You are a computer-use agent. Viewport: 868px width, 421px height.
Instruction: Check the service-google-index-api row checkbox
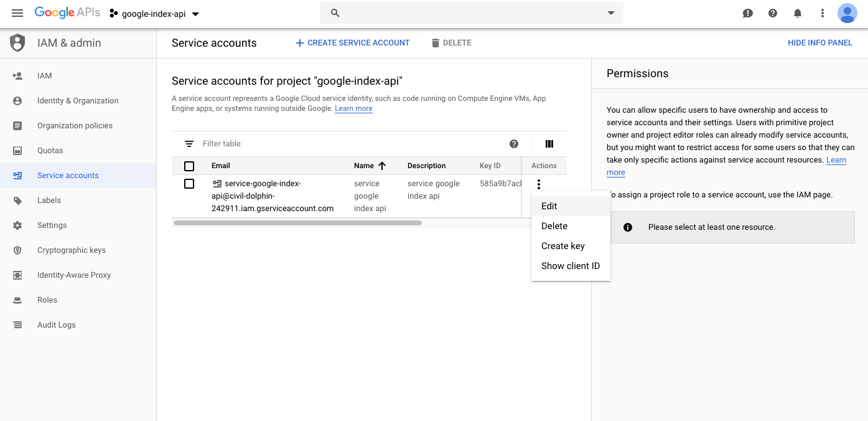coord(189,184)
